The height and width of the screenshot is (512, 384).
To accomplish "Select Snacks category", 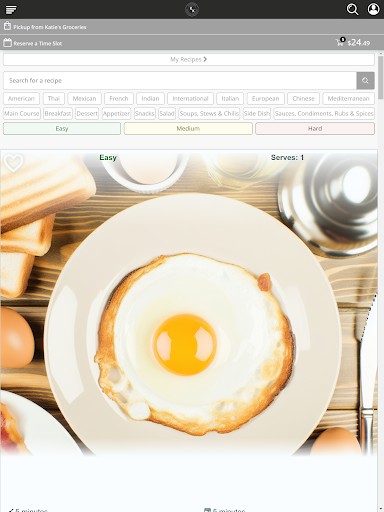I will (x=145, y=114).
